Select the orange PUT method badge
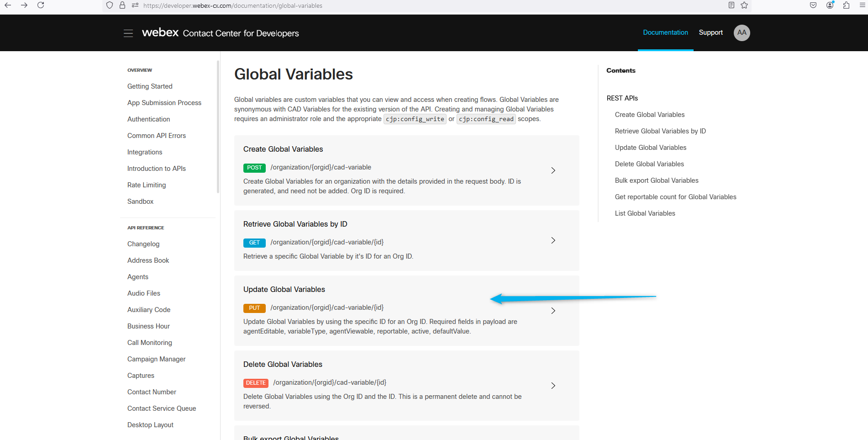868x440 pixels. [254, 308]
